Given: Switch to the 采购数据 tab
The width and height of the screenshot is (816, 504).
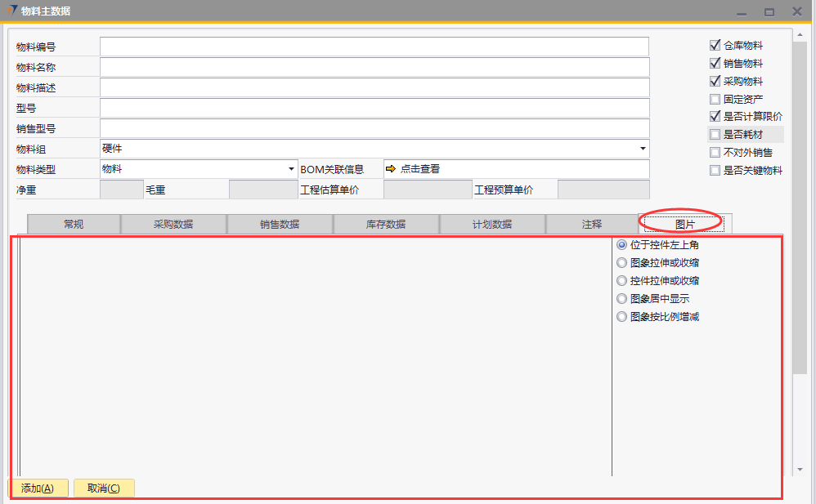Looking at the screenshot, I should pyautogui.click(x=173, y=224).
